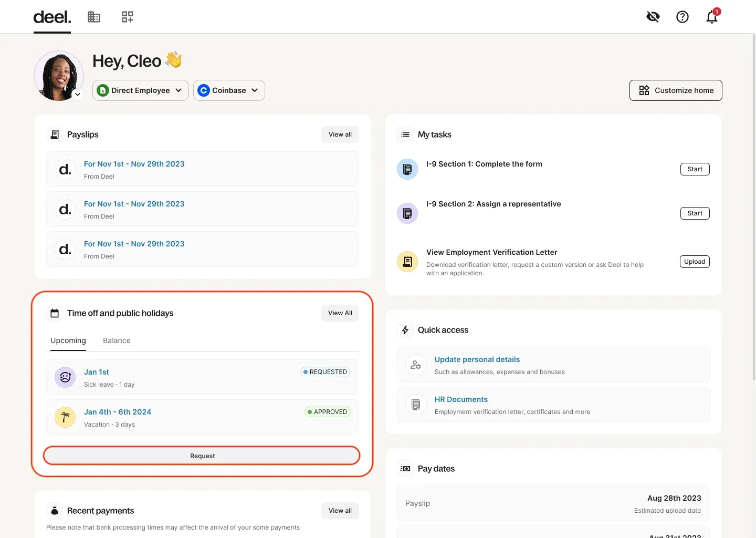This screenshot has height=538, width=756.
Task: Start I-9 Section 1 form task
Action: click(695, 169)
